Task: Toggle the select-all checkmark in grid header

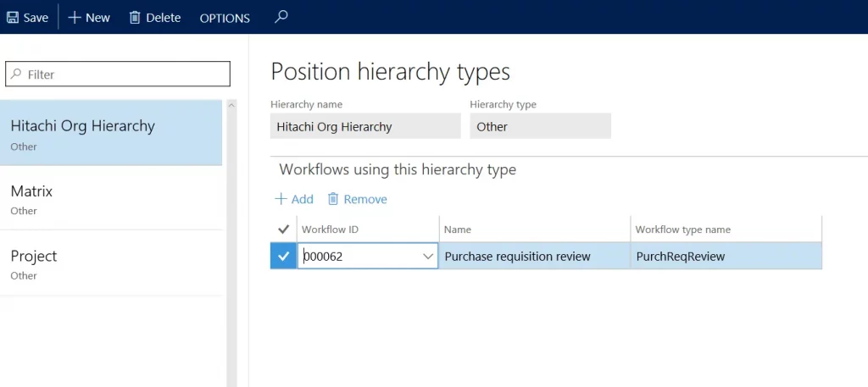Action: point(283,229)
